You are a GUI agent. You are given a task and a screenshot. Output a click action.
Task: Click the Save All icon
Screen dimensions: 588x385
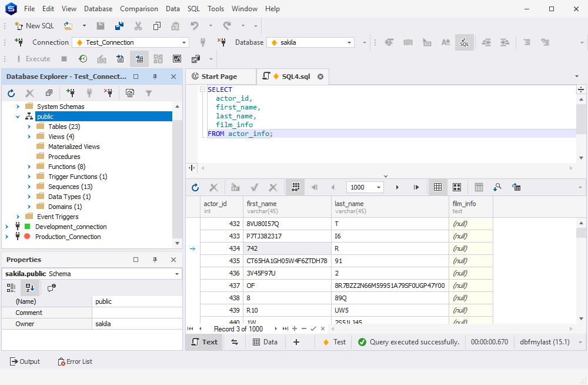click(119, 26)
